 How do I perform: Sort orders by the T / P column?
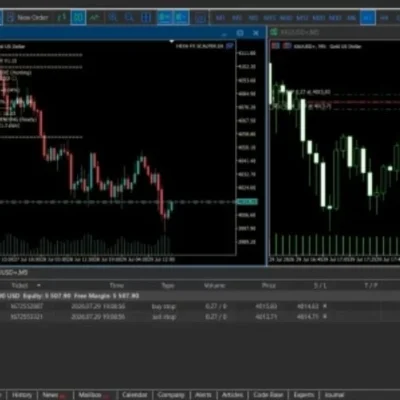point(371,286)
